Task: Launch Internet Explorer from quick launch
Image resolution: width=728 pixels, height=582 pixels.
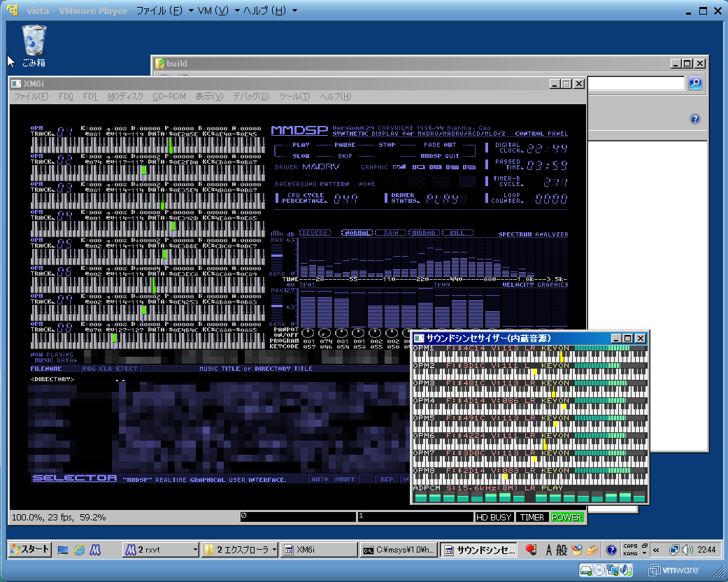Action: click(x=80, y=551)
